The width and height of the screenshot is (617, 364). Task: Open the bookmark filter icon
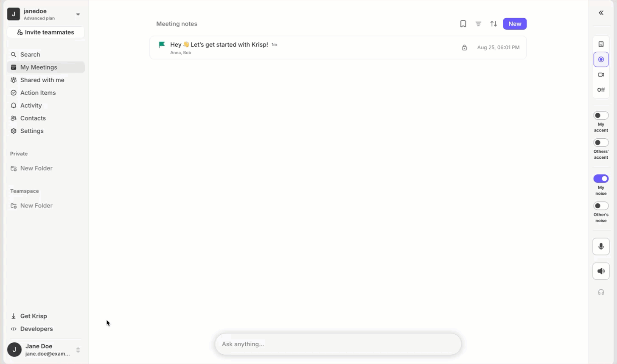[463, 24]
